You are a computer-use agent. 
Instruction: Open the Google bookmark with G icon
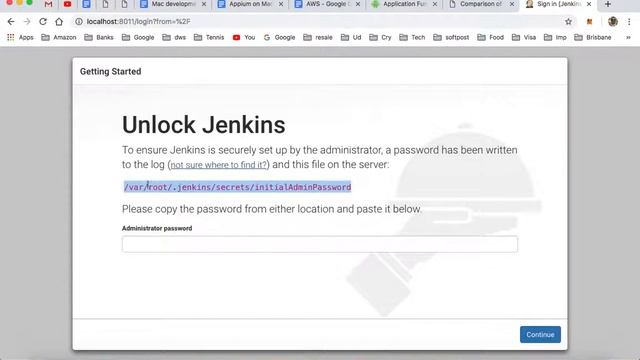click(279, 37)
